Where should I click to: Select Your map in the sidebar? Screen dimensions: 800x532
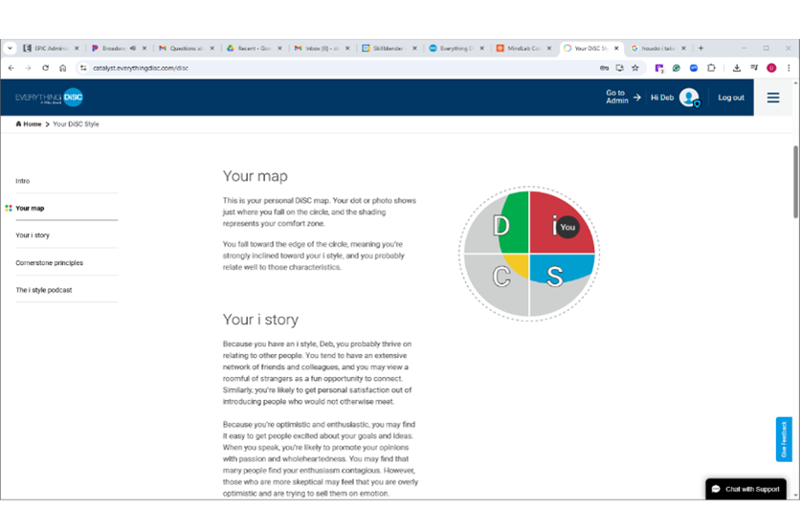[30, 208]
